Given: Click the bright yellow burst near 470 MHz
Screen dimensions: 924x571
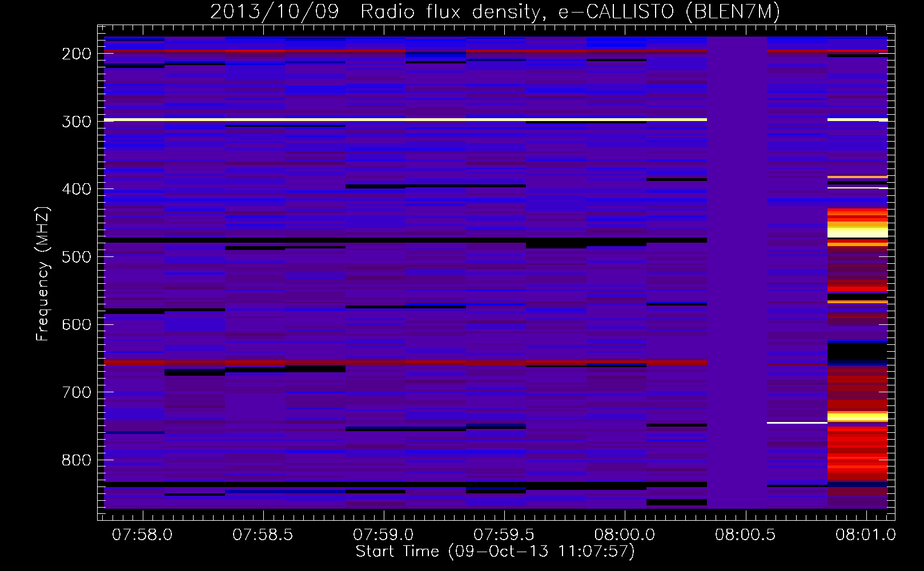Looking at the screenshot, I should [x=858, y=230].
